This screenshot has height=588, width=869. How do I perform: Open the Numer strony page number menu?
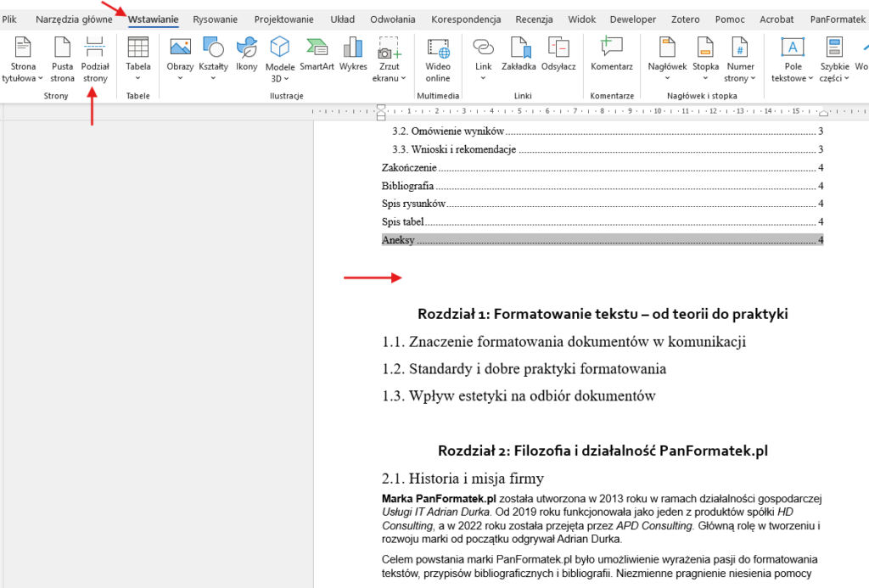740,59
